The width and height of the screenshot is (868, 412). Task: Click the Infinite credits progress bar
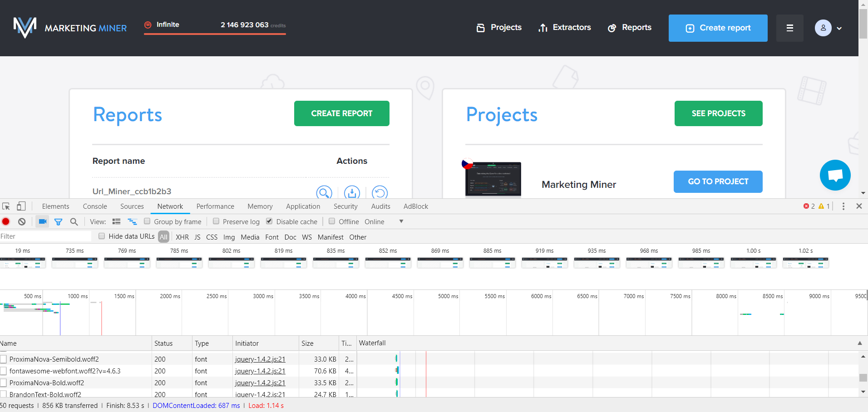tap(215, 34)
